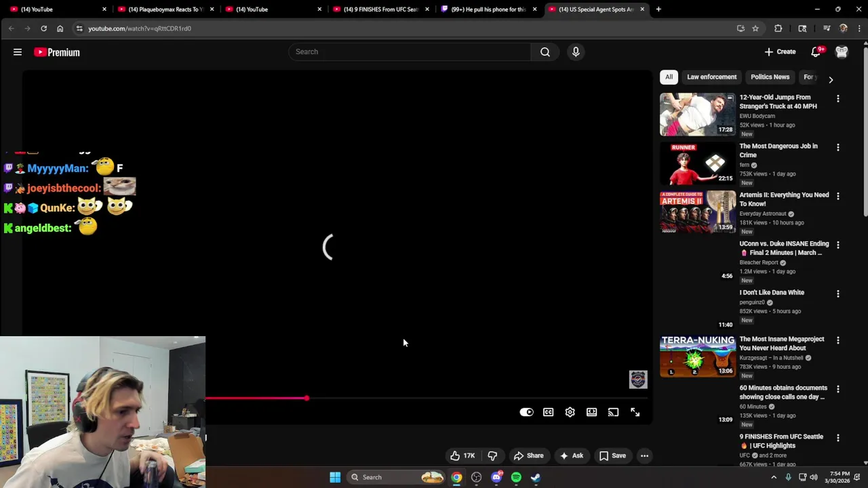Open options for UConn vs. Duke video

pyautogui.click(x=838, y=245)
